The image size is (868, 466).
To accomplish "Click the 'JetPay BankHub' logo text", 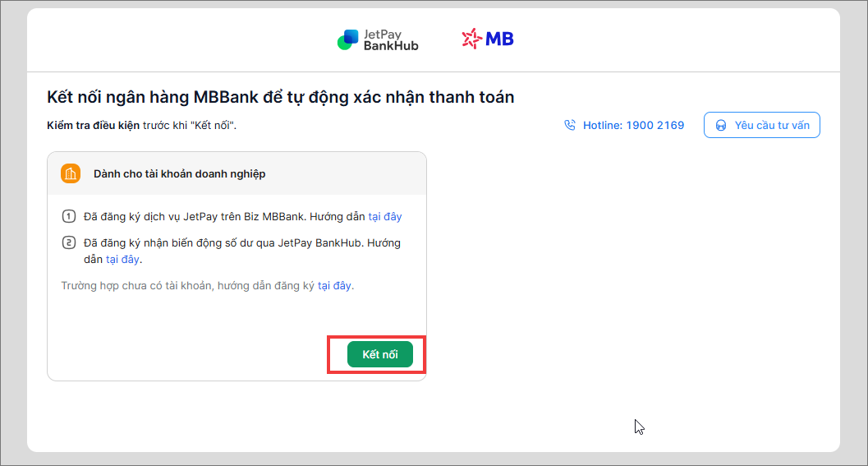I will point(390,40).
